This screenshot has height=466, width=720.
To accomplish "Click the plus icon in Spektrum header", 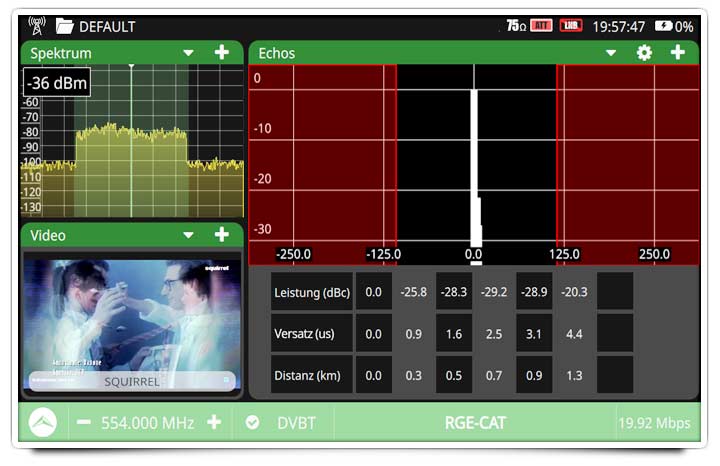I will point(222,52).
